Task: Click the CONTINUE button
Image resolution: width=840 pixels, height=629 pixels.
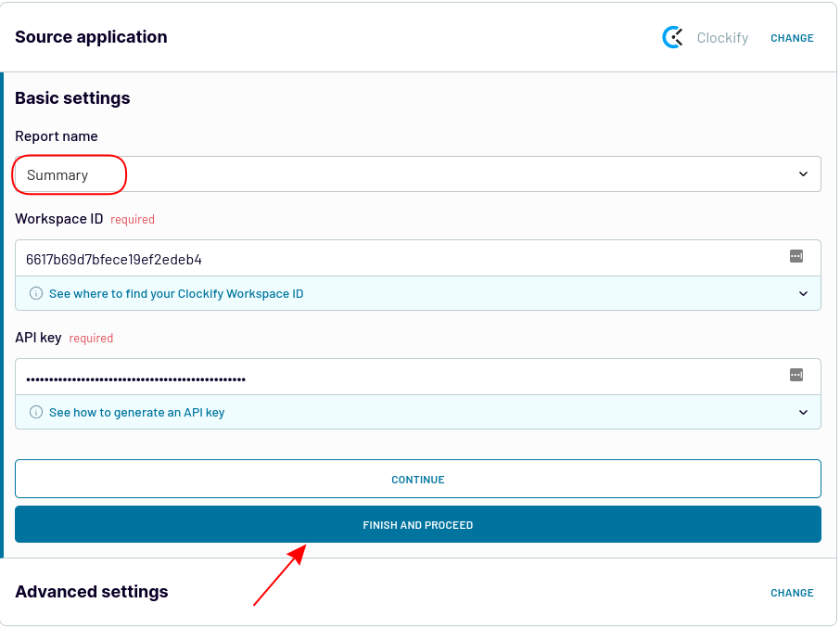Action: tap(418, 479)
